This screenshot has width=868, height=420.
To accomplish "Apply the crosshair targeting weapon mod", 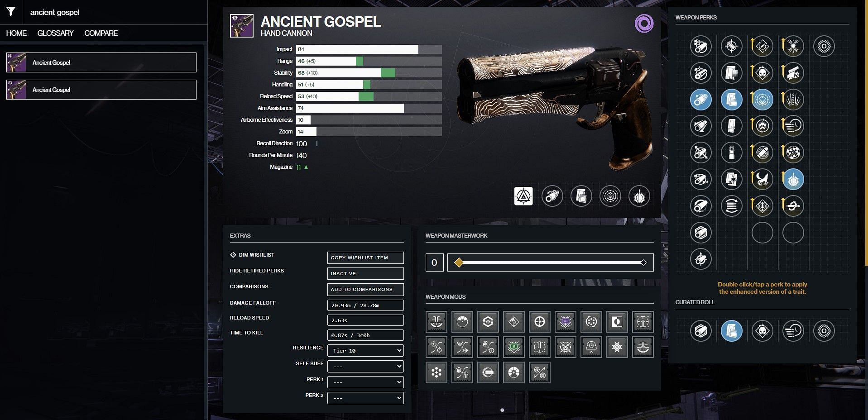I will pos(540,322).
